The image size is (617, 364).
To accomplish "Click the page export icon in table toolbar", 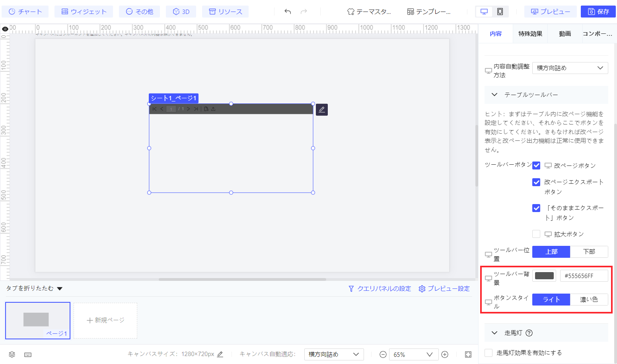I will pyautogui.click(x=206, y=109).
